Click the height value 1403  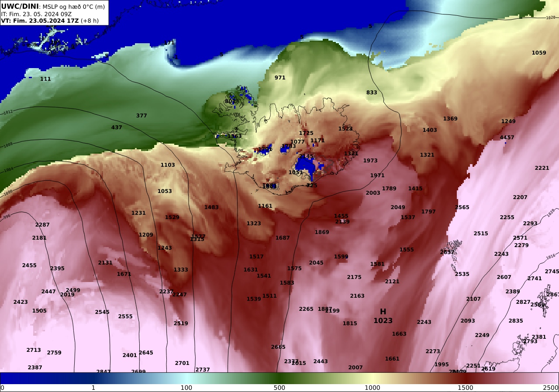tap(430, 130)
